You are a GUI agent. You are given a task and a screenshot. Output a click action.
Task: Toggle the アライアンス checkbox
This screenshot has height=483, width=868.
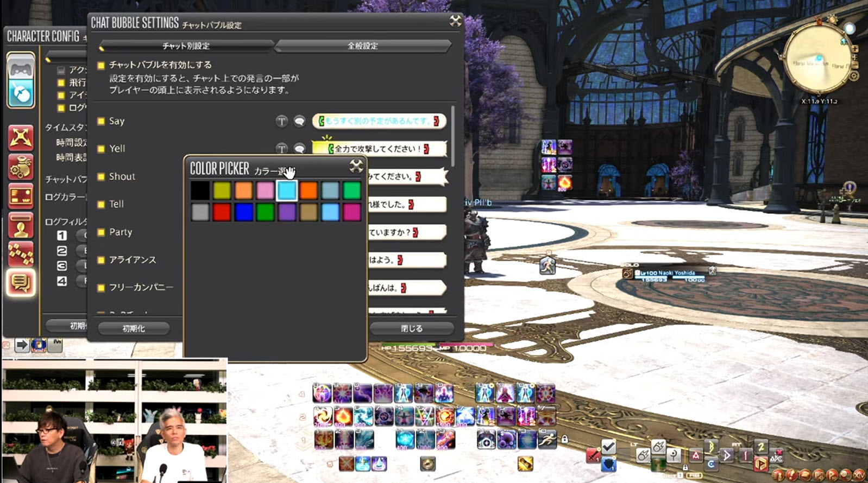coord(101,260)
